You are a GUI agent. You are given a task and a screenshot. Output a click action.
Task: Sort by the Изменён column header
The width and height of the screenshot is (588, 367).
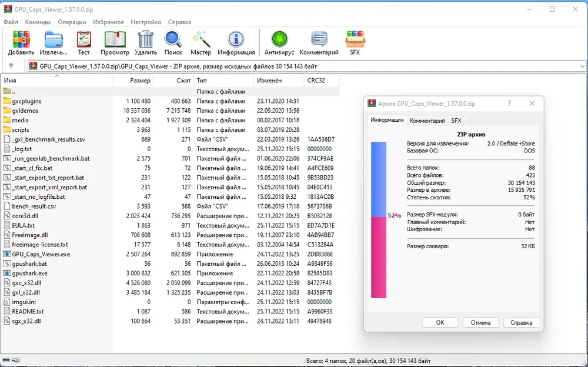[279, 81]
